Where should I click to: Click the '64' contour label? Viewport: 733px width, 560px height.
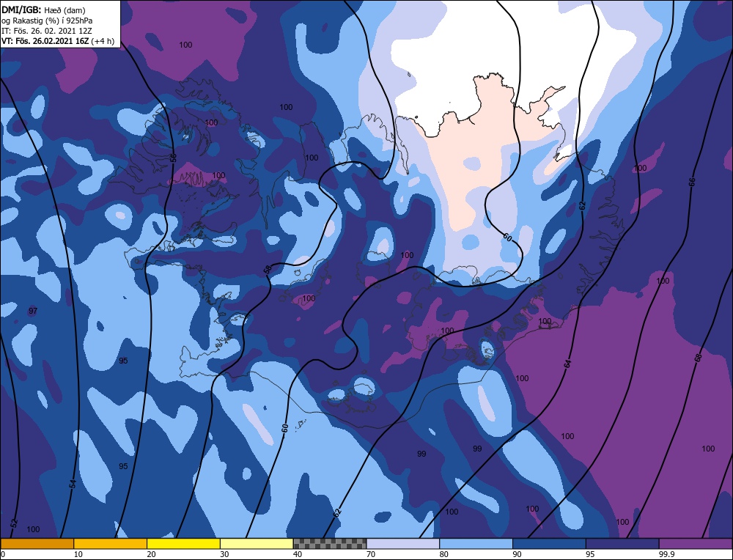[x=567, y=364]
